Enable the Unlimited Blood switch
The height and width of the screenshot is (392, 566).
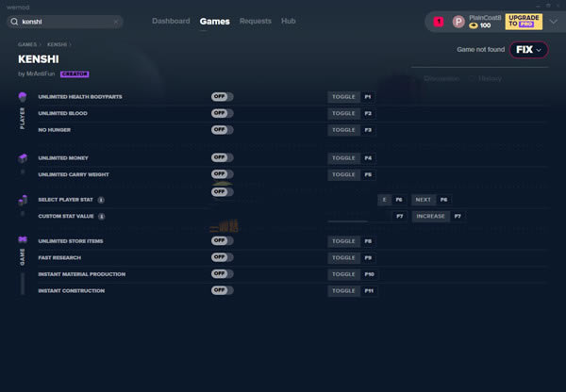pos(223,113)
